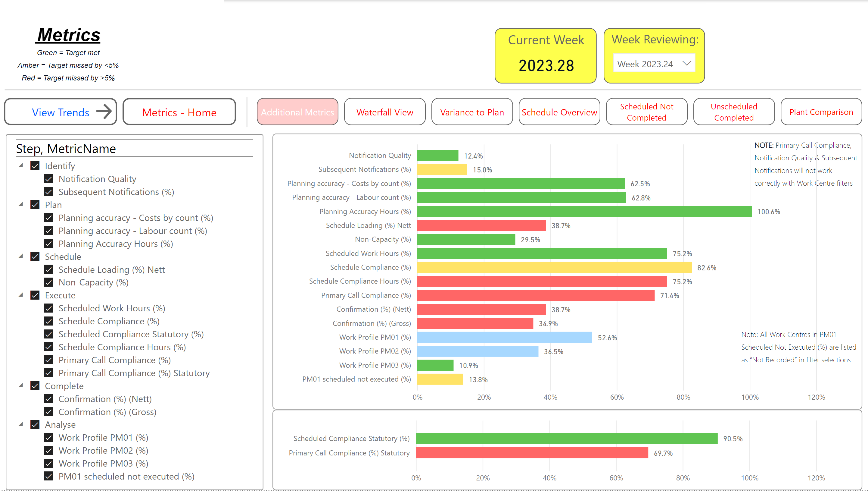Deselect Confirmation (%) (Gross) checkbox
The image size is (868, 491).
point(48,411)
